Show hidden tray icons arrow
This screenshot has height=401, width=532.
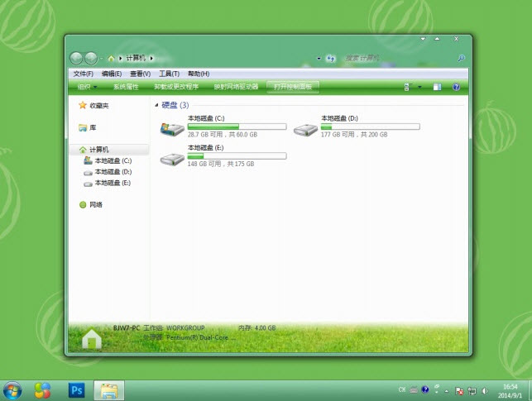[447, 391]
